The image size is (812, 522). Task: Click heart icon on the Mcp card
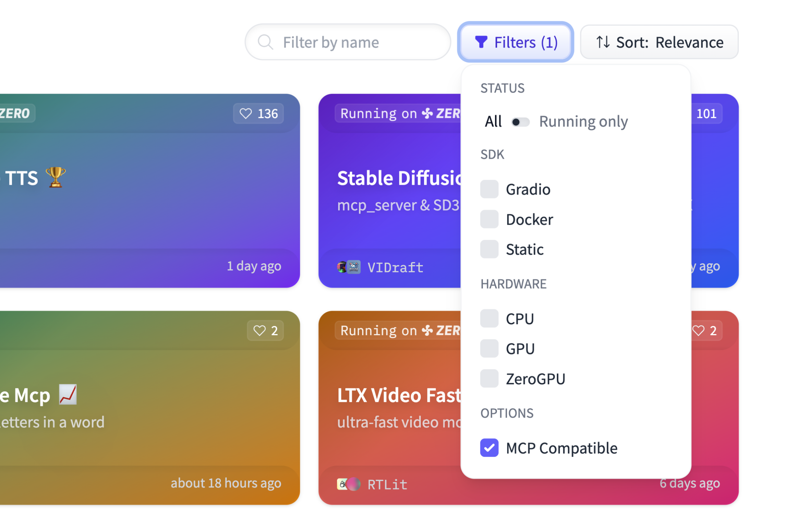(x=259, y=331)
